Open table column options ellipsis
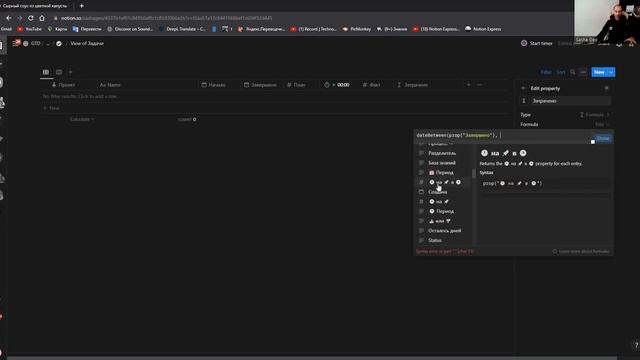The height and width of the screenshot is (360, 640). tap(480, 85)
